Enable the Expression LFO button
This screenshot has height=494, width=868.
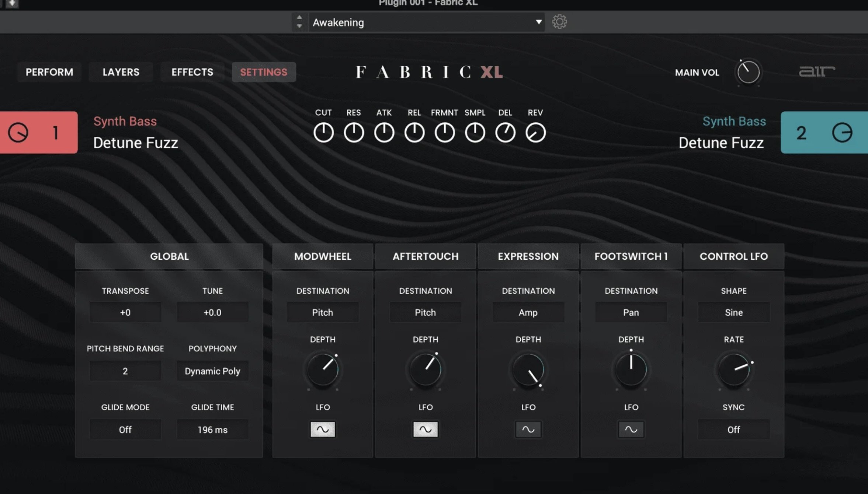pyautogui.click(x=528, y=429)
